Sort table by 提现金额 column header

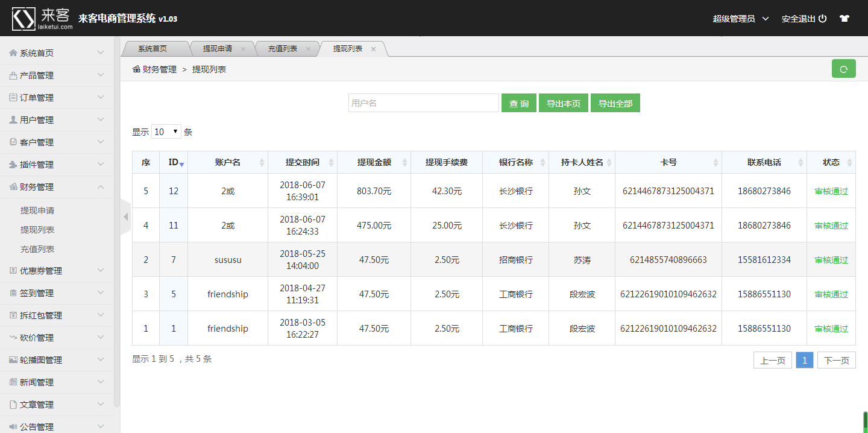pos(374,162)
